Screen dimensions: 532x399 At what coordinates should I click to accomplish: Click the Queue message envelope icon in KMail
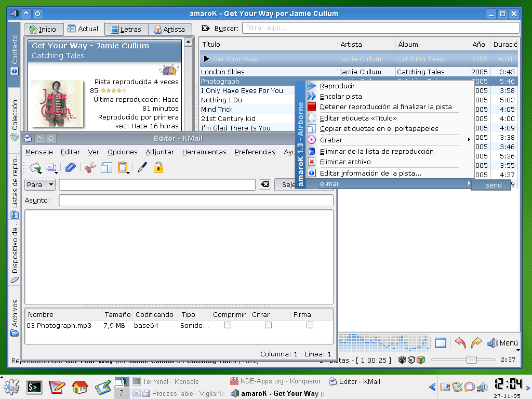click(51, 168)
